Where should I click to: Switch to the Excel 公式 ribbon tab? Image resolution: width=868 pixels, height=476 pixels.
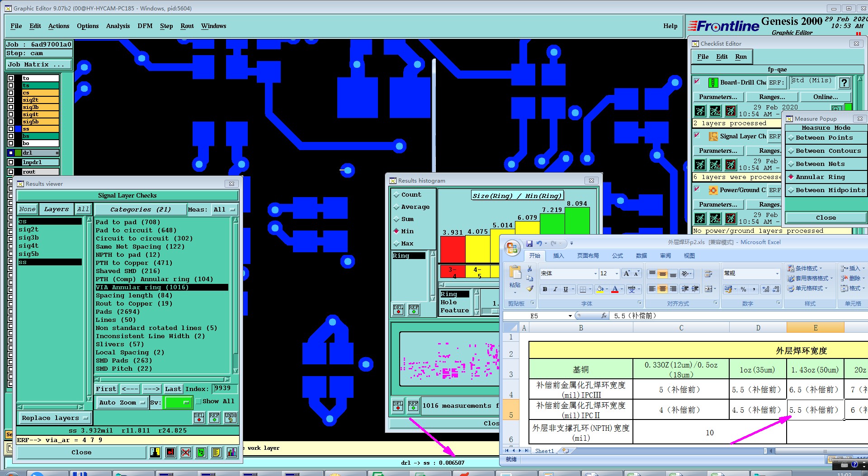(x=618, y=256)
